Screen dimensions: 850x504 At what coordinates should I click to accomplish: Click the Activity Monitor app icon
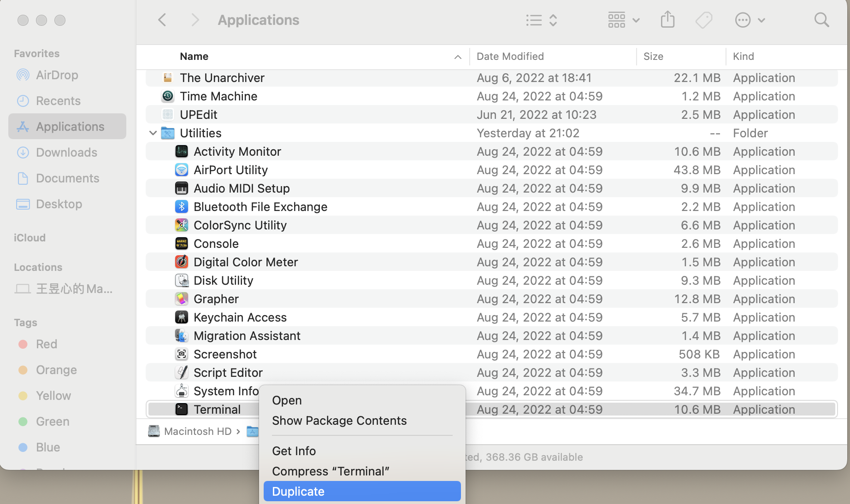tap(182, 151)
